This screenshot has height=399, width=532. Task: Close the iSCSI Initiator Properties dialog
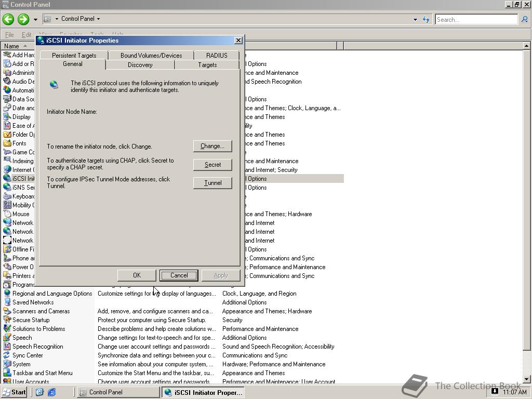[x=238, y=41]
